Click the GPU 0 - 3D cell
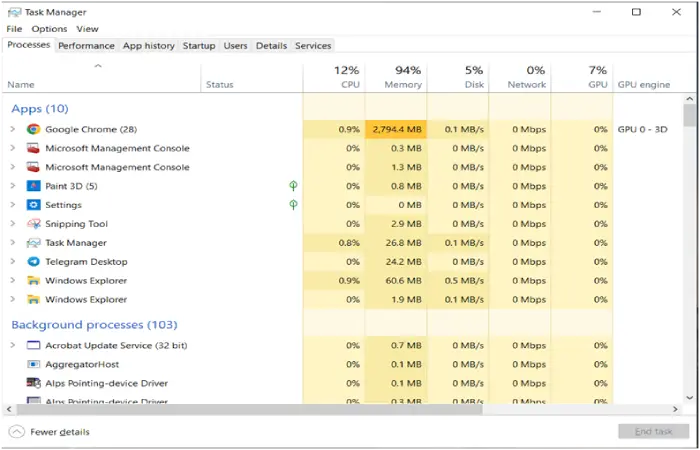This screenshot has height=450, width=700. 642,129
